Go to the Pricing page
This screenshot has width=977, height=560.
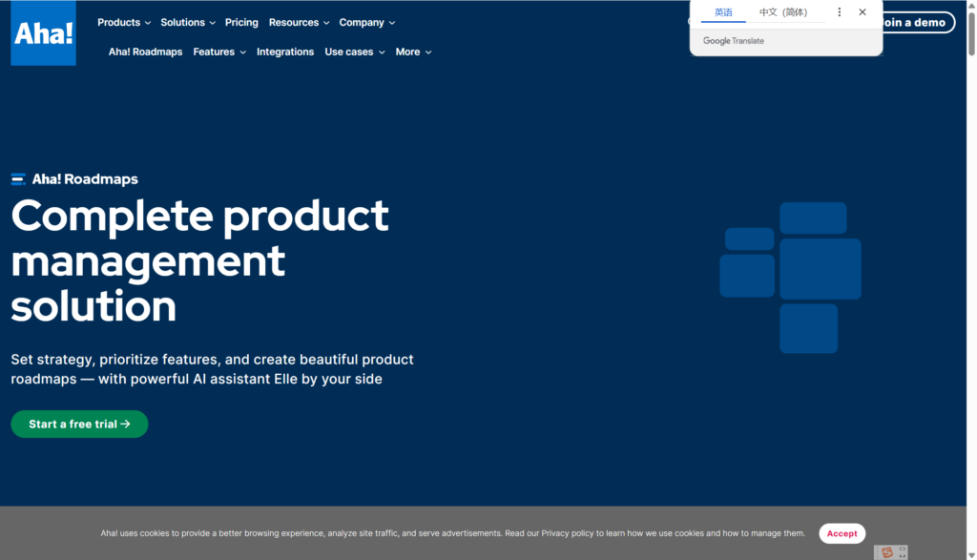(x=241, y=22)
